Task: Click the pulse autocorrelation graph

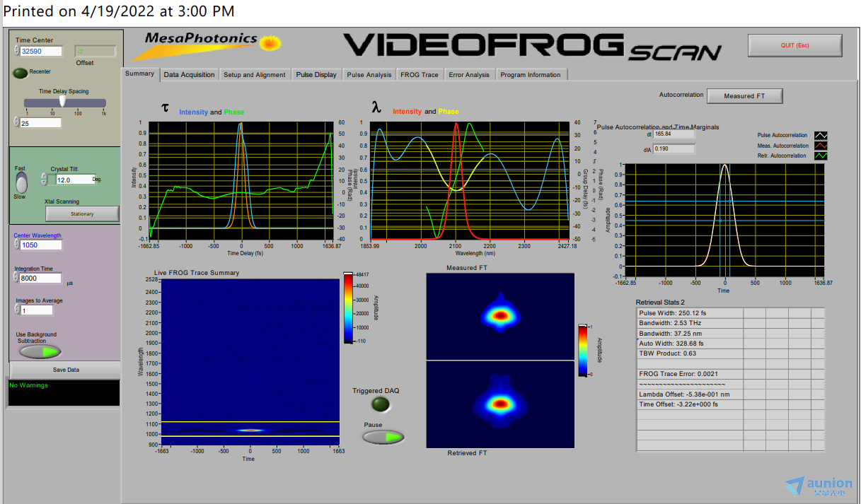Action: [724, 220]
